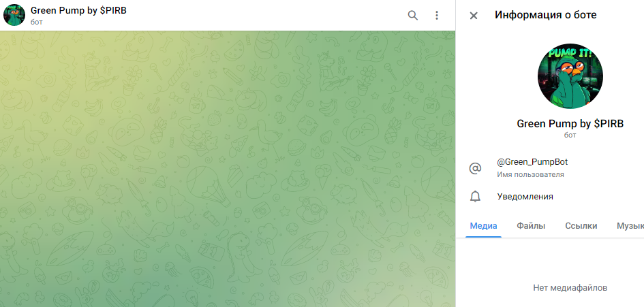Toggle the Уведомления notifications row
The height and width of the screenshot is (307, 644).
click(550, 197)
